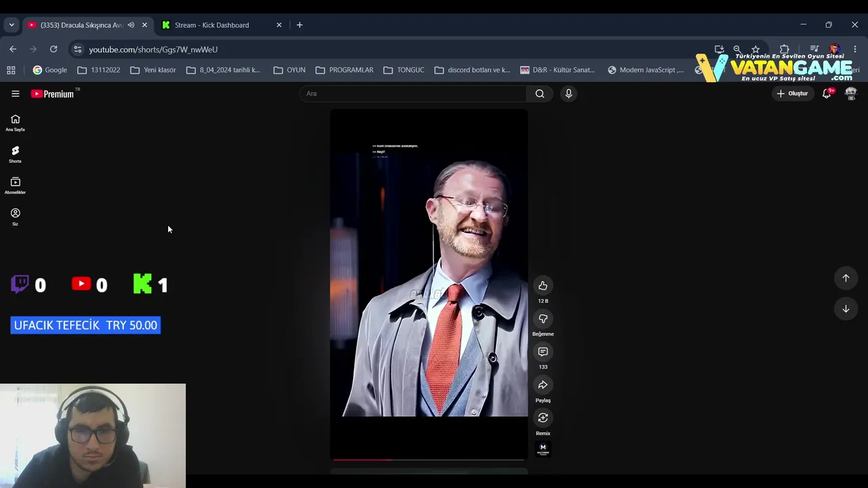Expand the tab search dropdown arrow
This screenshot has width=868, height=488.
coord(11,25)
